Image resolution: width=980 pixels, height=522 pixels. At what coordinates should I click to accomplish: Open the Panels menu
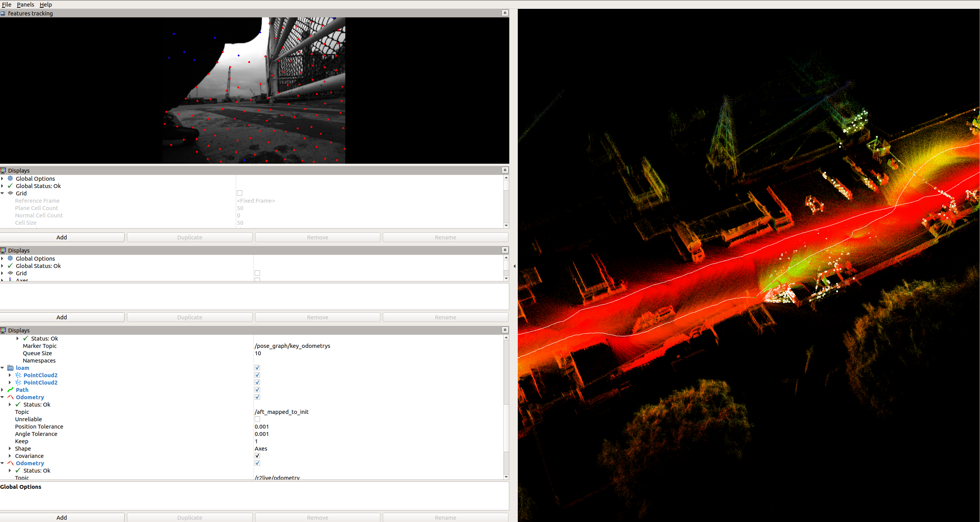point(25,5)
